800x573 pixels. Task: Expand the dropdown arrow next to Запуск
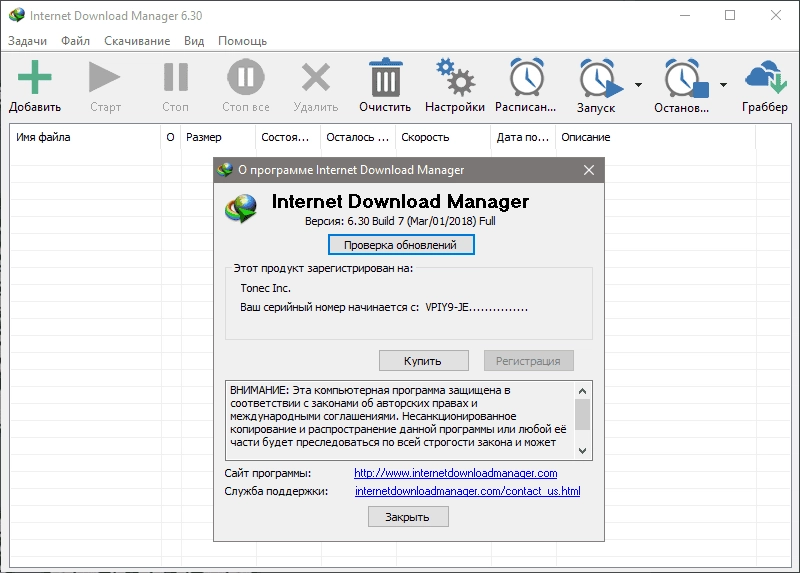pyautogui.click(x=638, y=85)
